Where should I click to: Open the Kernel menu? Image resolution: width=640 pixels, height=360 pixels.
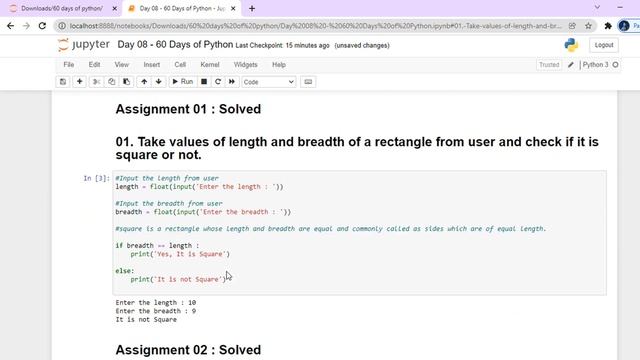[x=210, y=64]
